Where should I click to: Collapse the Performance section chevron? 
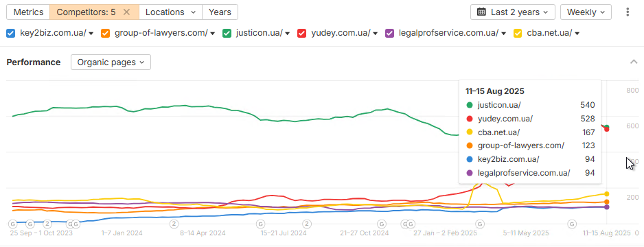coord(634,62)
